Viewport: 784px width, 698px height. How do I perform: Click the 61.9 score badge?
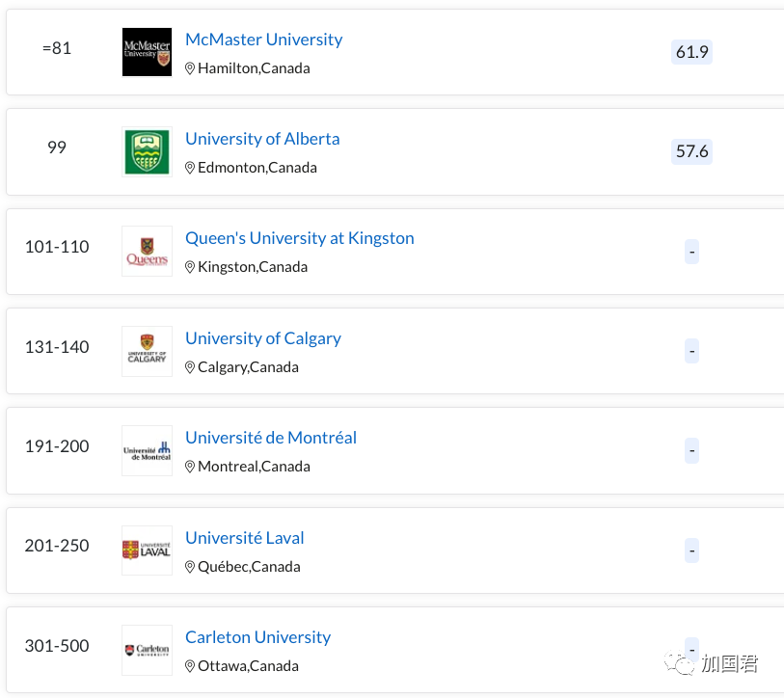click(692, 52)
